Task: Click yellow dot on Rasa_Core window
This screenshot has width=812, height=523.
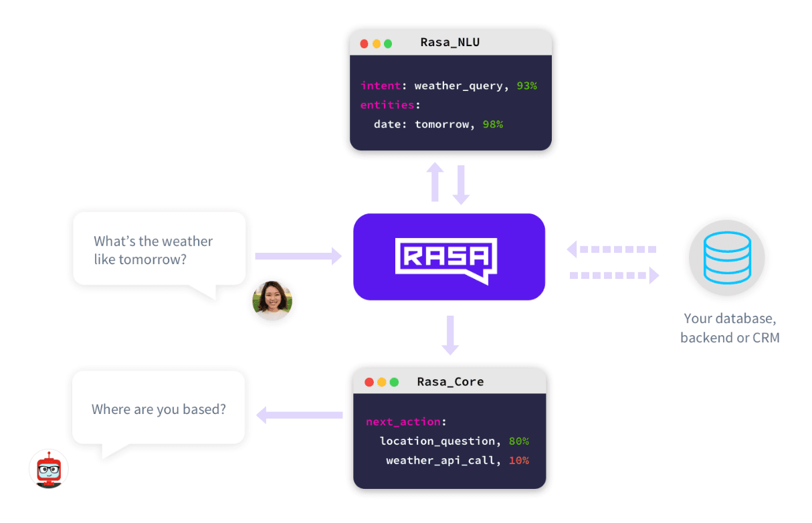Action: coord(382,382)
